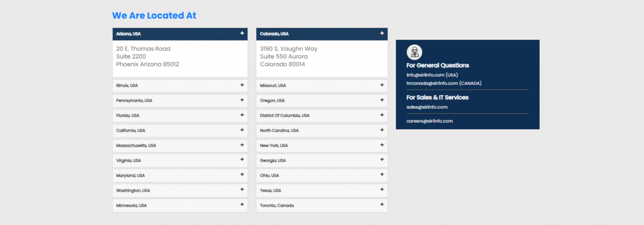Open the California, USA accordion row
This screenshot has height=225, width=644.
[180, 130]
